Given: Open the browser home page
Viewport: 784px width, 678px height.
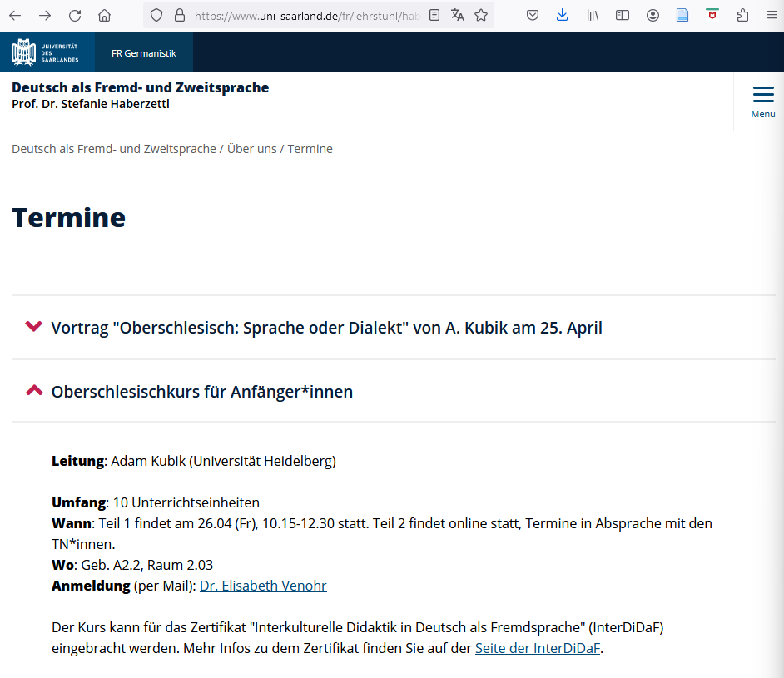Looking at the screenshot, I should (105, 16).
